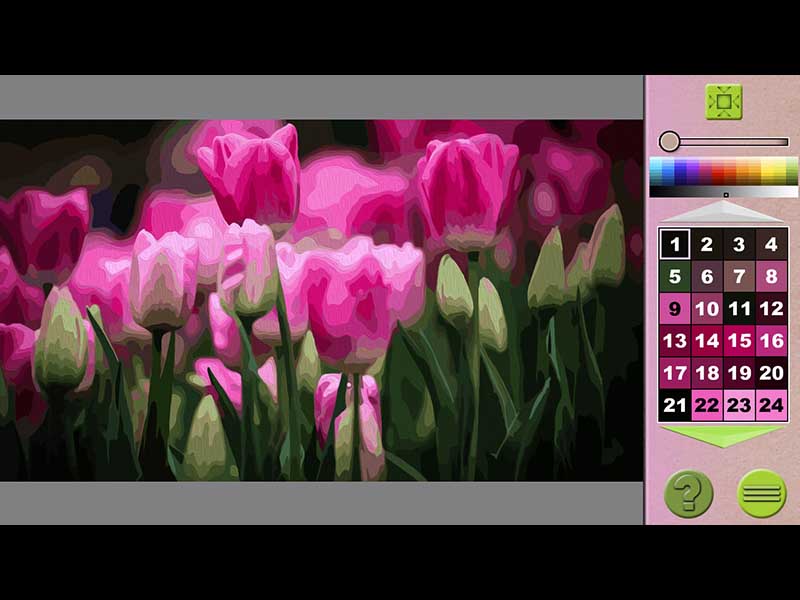Viewport: 800px width, 600px height.
Task: Select color number 9 swatch
Action: (x=674, y=308)
